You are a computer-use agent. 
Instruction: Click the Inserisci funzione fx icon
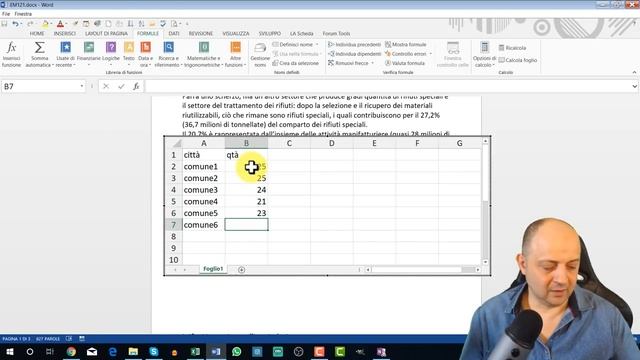(11, 48)
